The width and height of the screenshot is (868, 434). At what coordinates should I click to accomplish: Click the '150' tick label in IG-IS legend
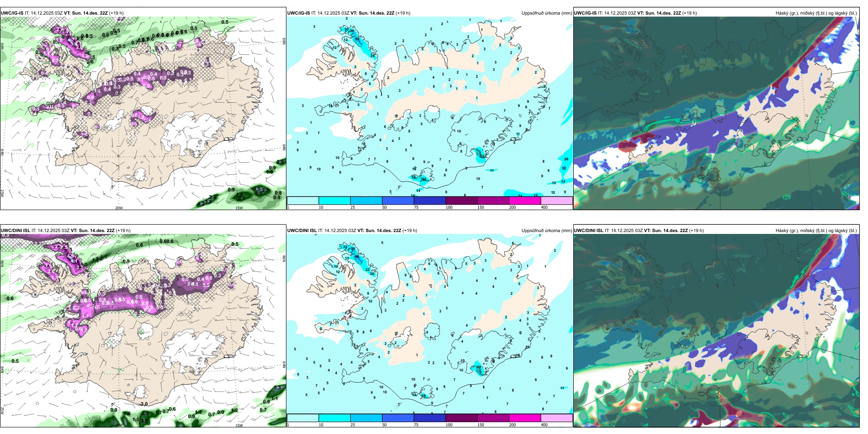coord(481,207)
